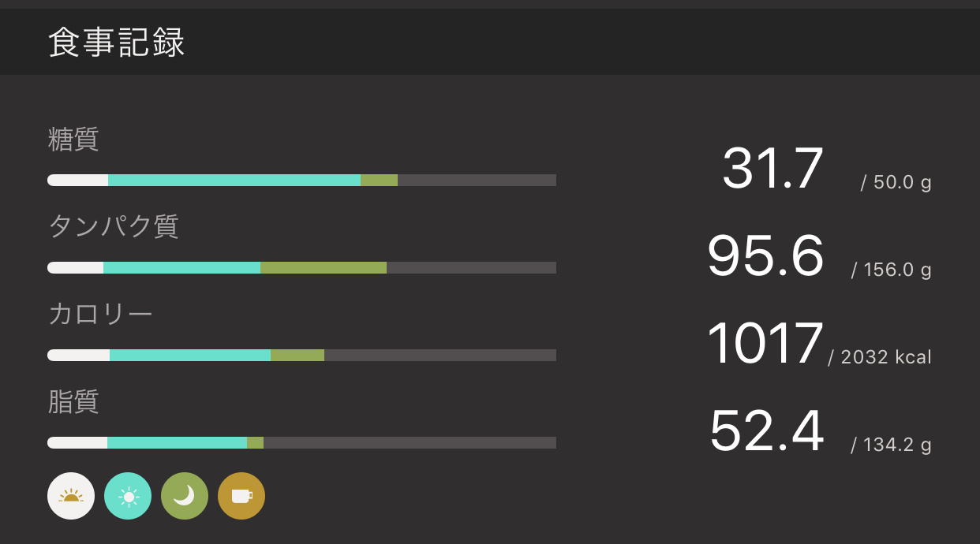Image resolution: width=980 pixels, height=544 pixels.
Task: Click the 脂質 progress bar
Action: 301,443
